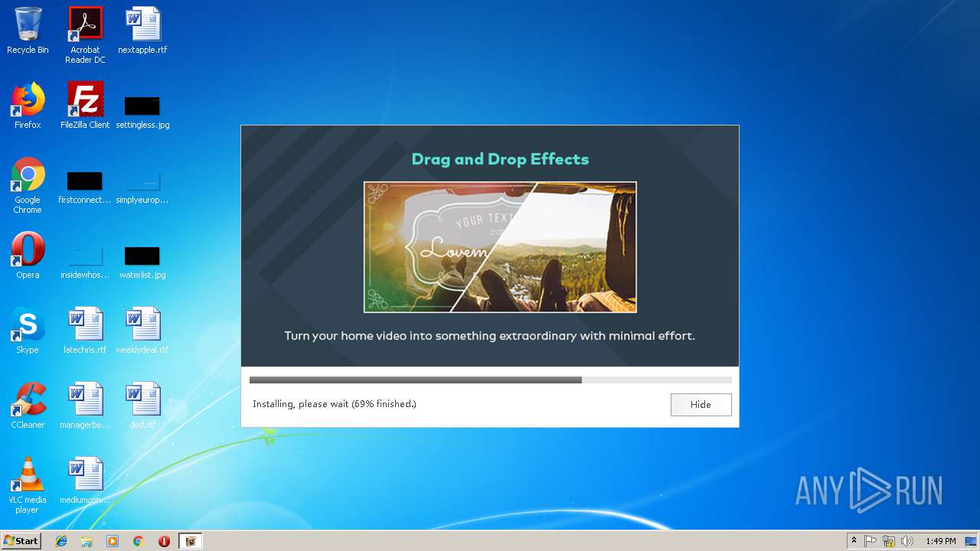The width and height of the screenshot is (980, 551).
Task: Select the managerbe document icon
Action: coord(85,406)
